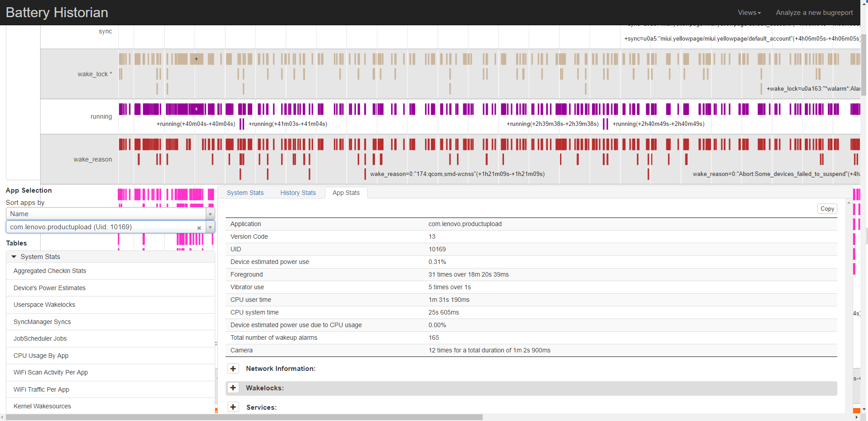Click the UID 10169 value
868x421 pixels.
point(437,249)
